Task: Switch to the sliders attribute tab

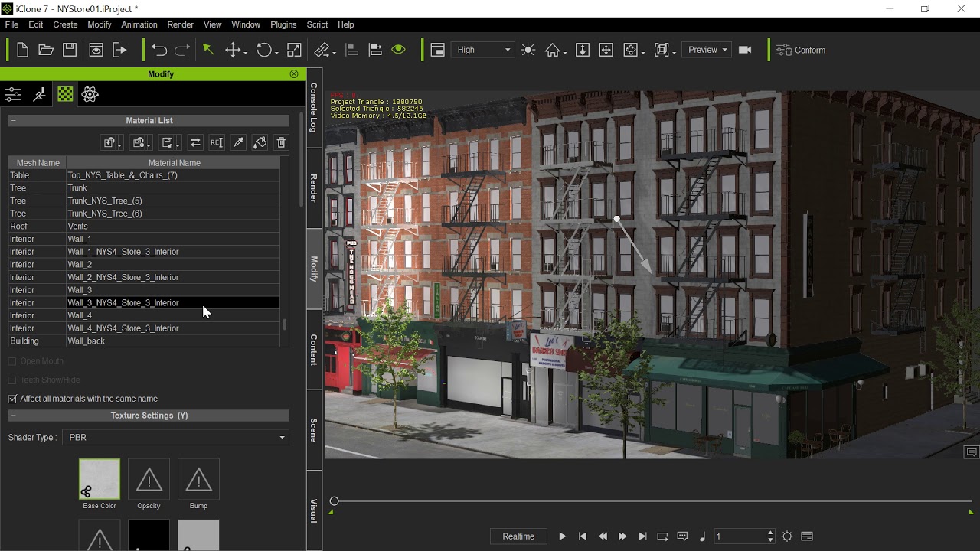Action: point(13,94)
